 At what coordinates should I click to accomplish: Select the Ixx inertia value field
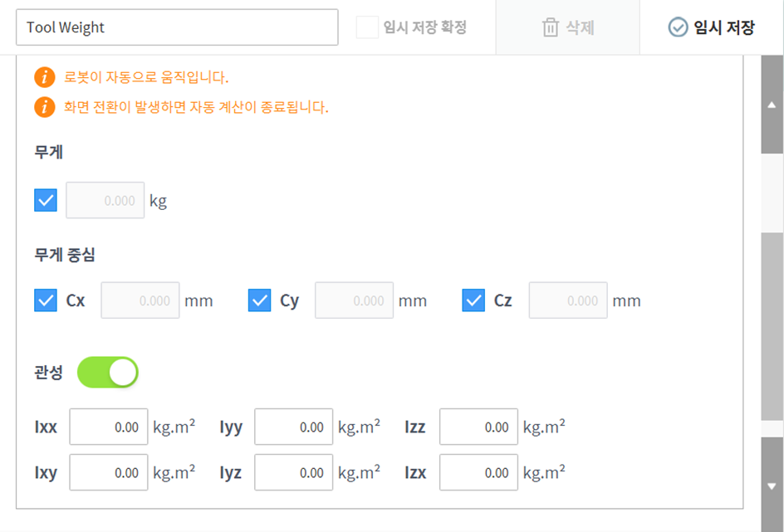click(108, 427)
